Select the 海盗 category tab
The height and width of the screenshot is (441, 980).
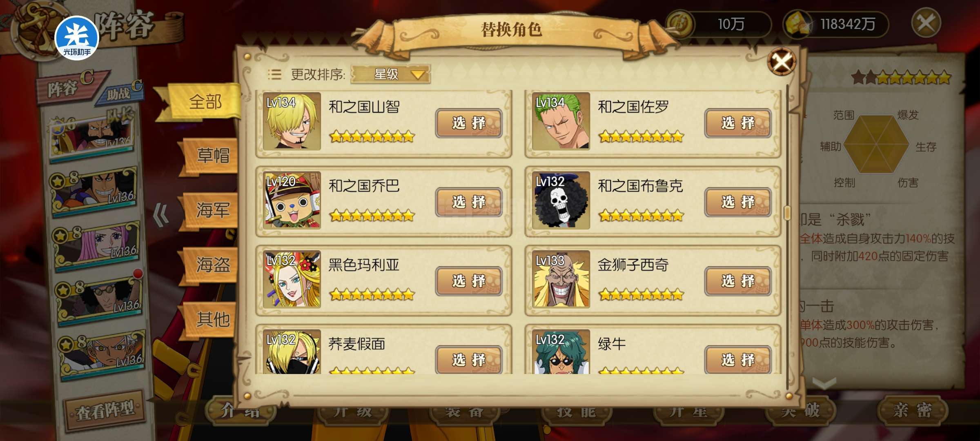[212, 265]
